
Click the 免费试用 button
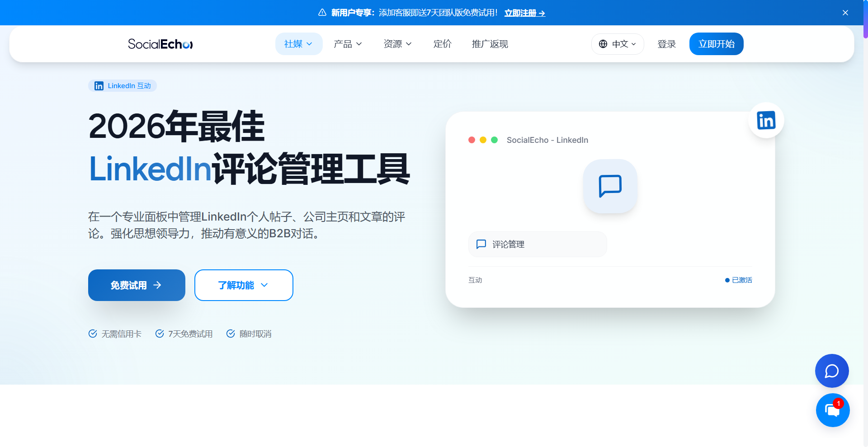(x=137, y=285)
